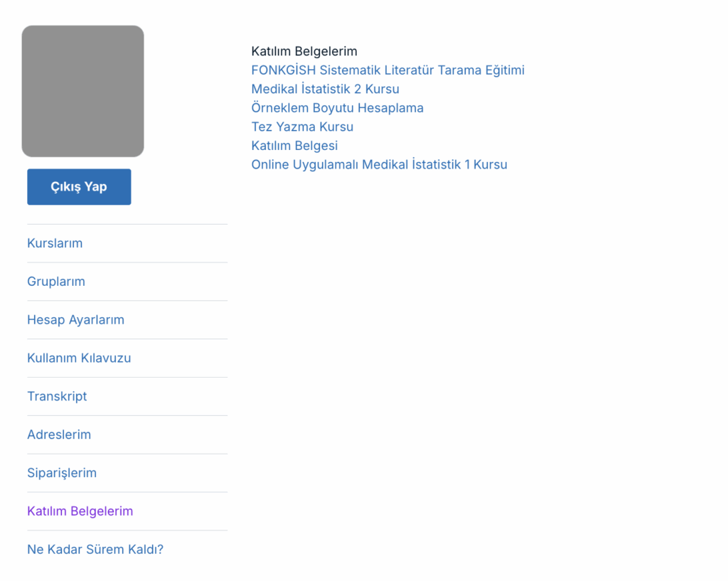Open Örneklem Boyutu Hesaplama certificate link

(x=337, y=108)
